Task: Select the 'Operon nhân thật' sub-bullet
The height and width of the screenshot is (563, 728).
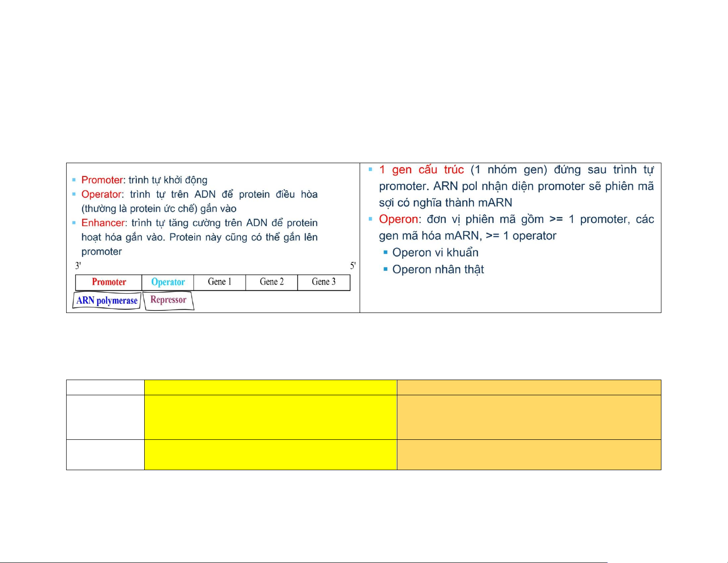Action: (438, 269)
